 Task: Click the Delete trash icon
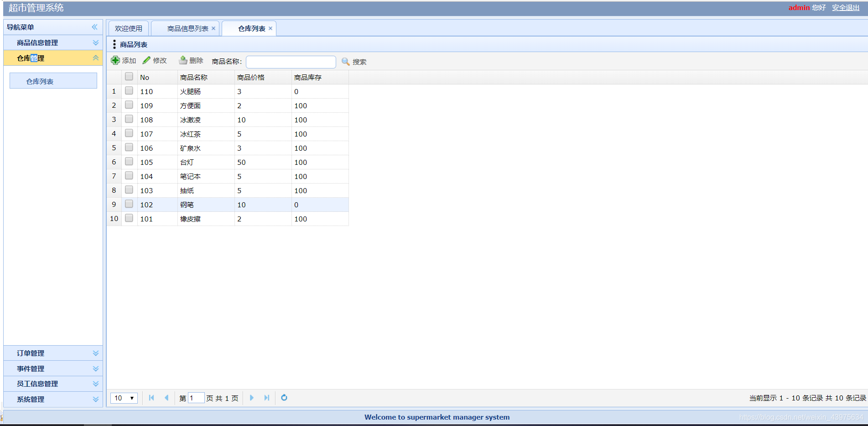(x=183, y=60)
